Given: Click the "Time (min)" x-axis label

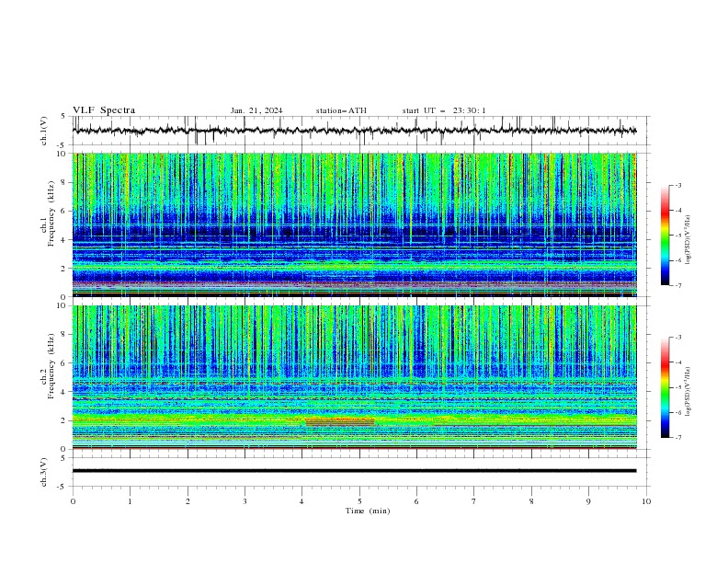Looking at the screenshot, I should (368, 511).
